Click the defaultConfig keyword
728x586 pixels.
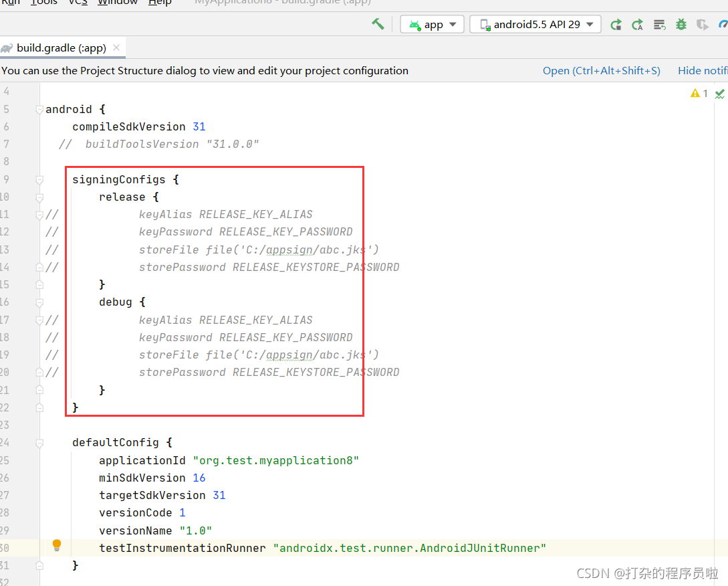(116, 443)
